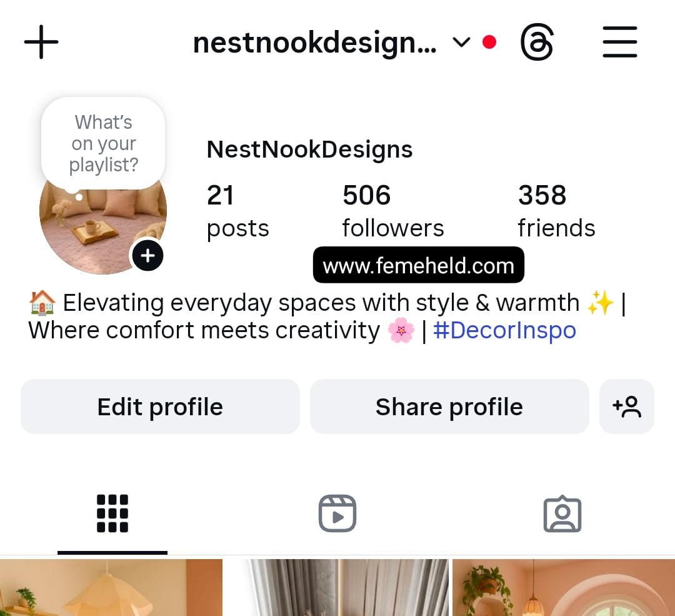This screenshot has width=675, height=616.
Task: Tap the plus create-post icon
Action: click(41, 42)
